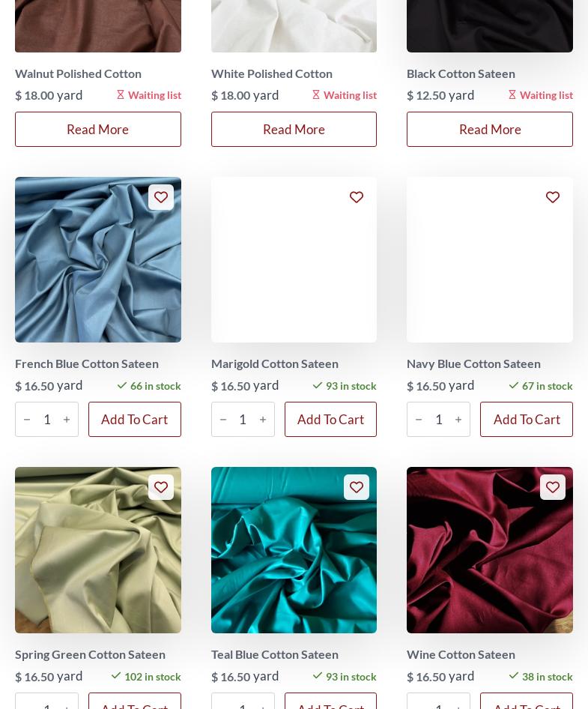Wishlist the Spring Green Cotton Sateen
The width and height of the screenshot is (588, 709).
[x=161, y=487]
